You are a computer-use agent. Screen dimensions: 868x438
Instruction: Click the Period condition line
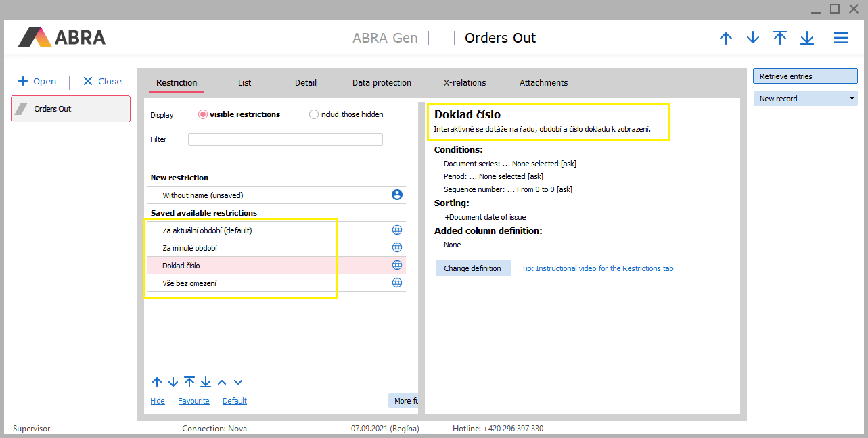(493, 176)
